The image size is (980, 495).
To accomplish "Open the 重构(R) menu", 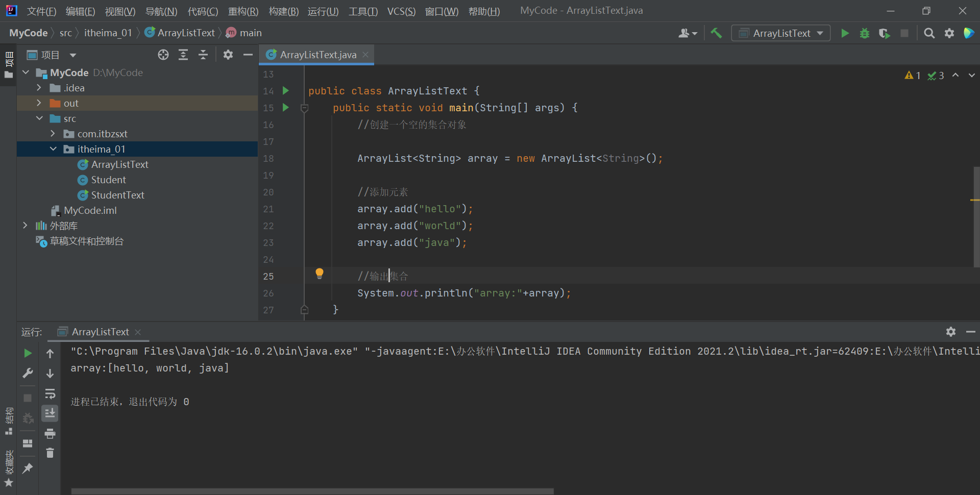I will [x=243, y=11].
